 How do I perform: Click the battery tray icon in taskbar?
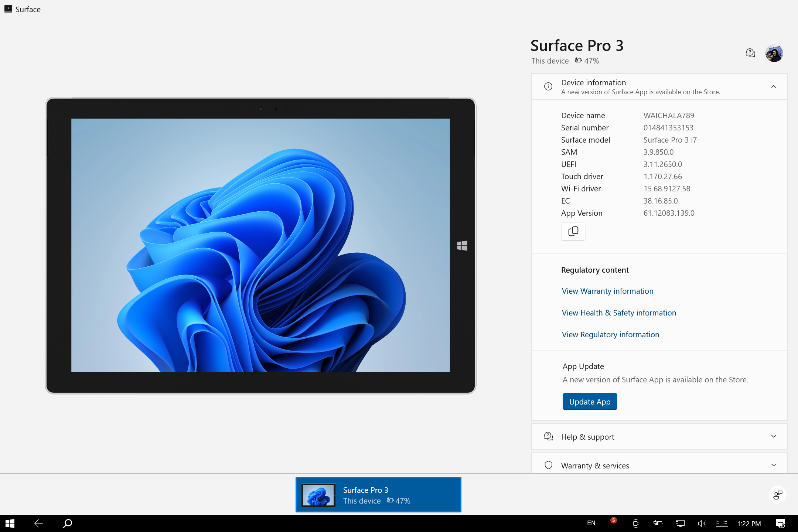[658, 524]
